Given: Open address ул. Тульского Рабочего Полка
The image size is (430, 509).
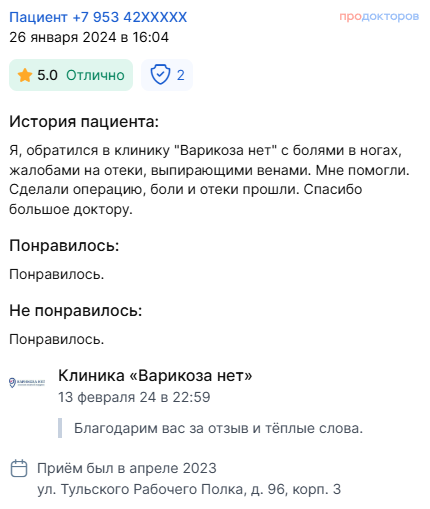Looking at the screenshot, I should [189, 489].
